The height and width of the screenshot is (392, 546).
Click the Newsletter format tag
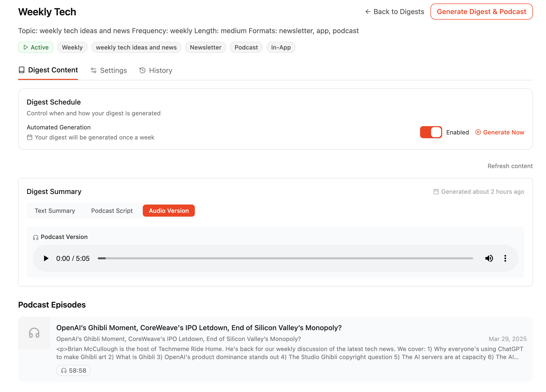click(205, 47)
